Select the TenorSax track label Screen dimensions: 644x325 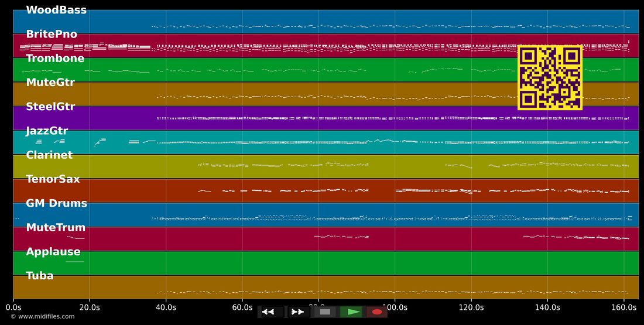53,179
